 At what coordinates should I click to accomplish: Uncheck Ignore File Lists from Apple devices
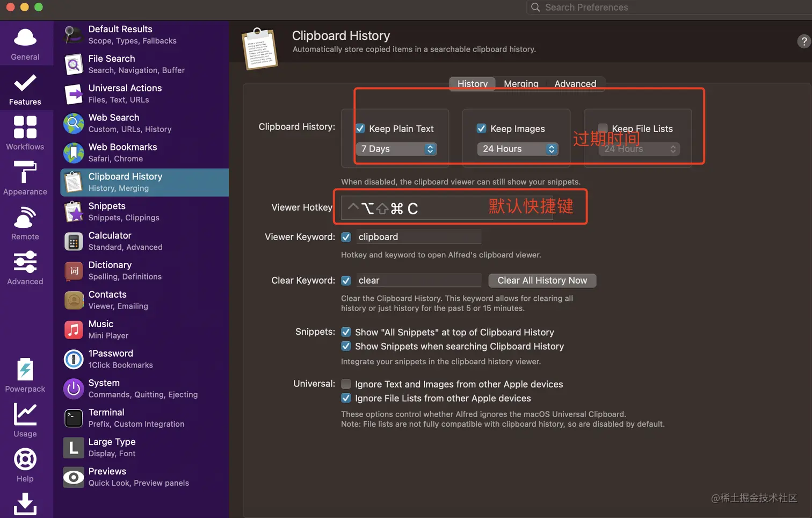346,398
